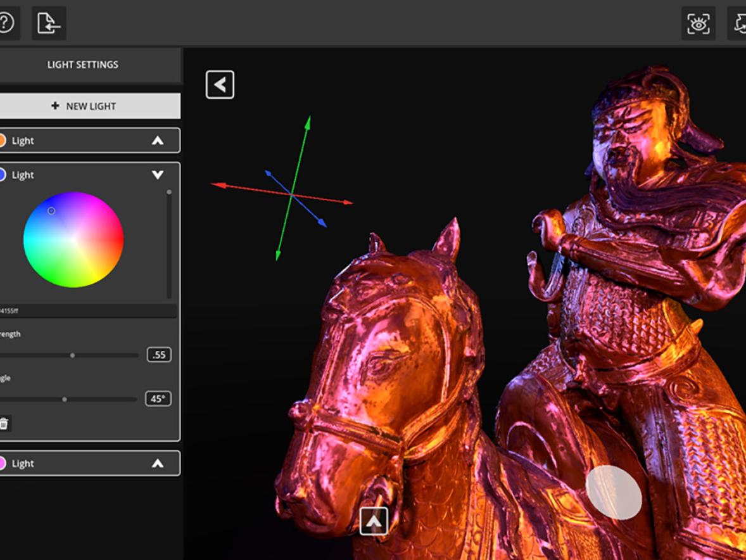
Task: Click the up arrow button at bottom of viewport
Action: coord(374,521)
